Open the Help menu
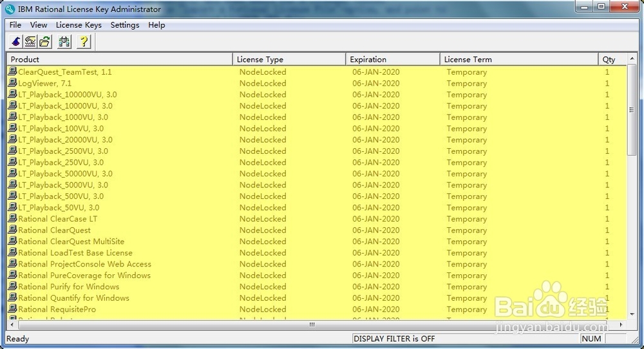The height and width of the screenshot is (349, 644). tap(156, 24)
